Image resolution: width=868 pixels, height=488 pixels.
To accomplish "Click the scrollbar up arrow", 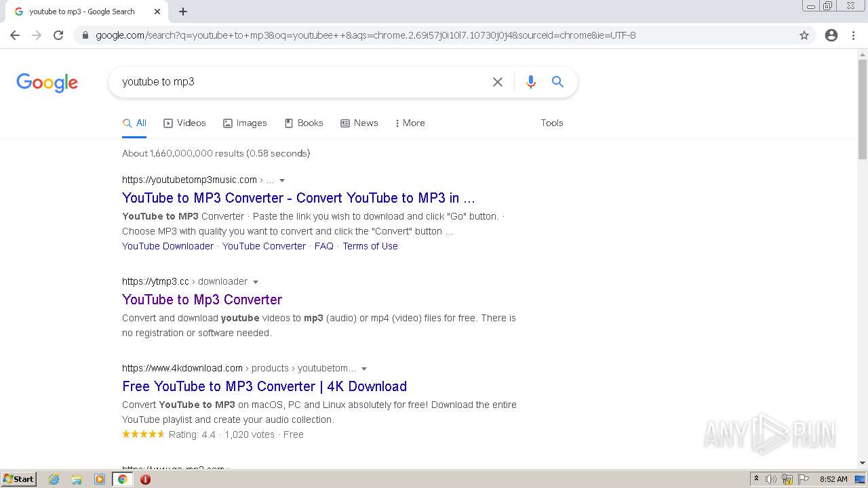I will [x=863, y=54].
